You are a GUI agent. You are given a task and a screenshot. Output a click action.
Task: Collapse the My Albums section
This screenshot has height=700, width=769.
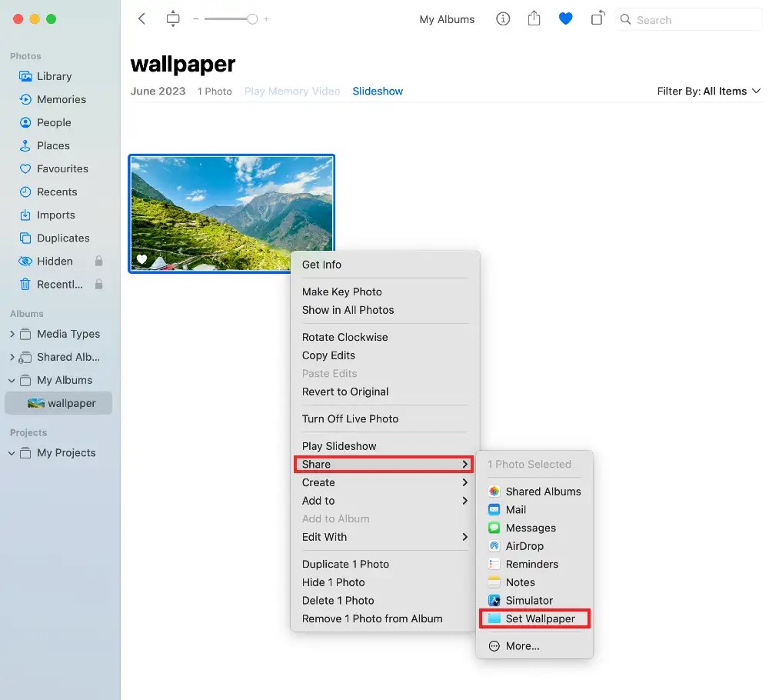pyautogui.click(x=12, y=380)
